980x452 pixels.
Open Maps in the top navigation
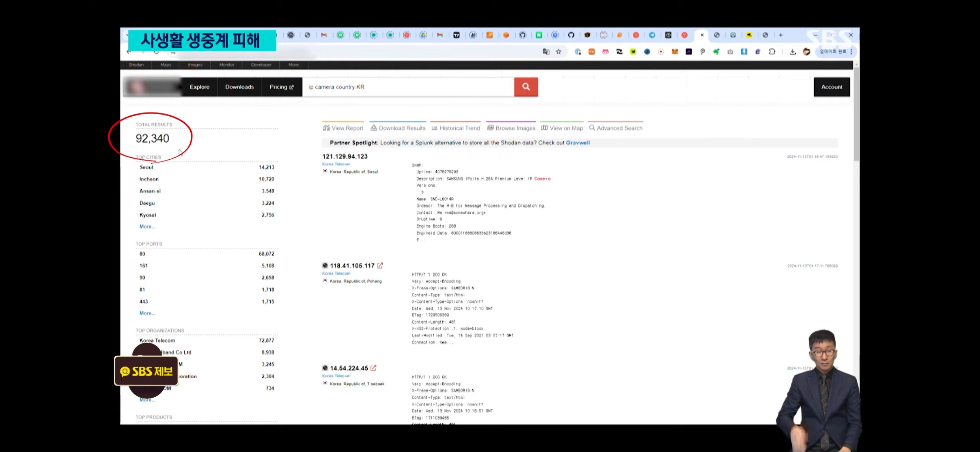[165, 65]
